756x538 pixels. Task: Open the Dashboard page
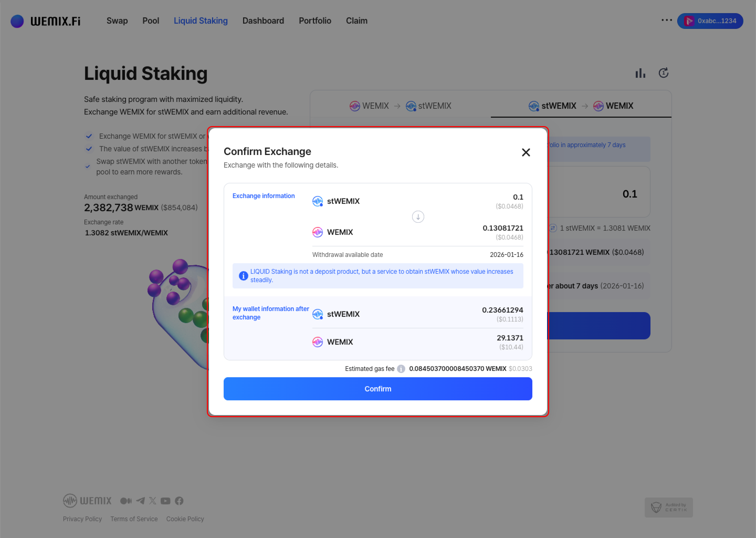tap(263, 21)
